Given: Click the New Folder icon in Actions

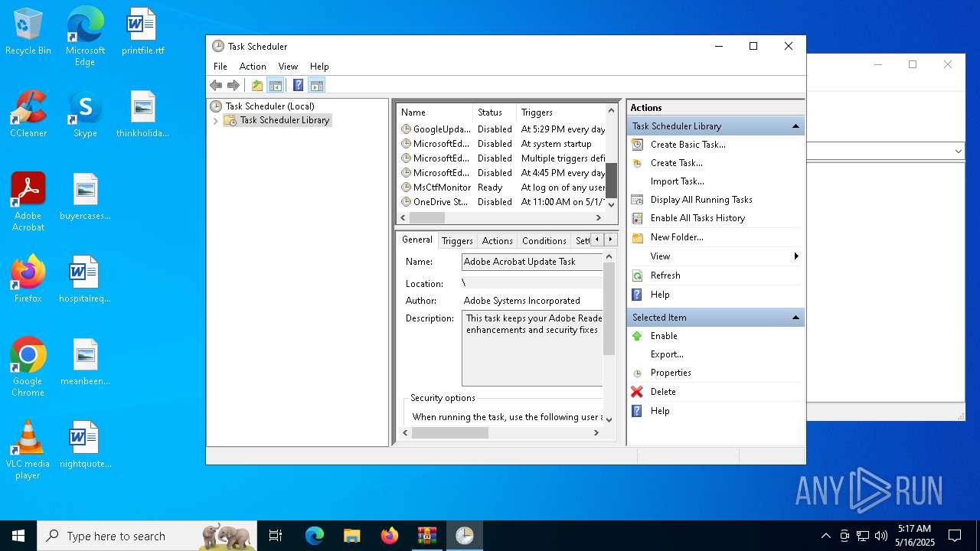Looking at the screenshot, I should (637, 237).
